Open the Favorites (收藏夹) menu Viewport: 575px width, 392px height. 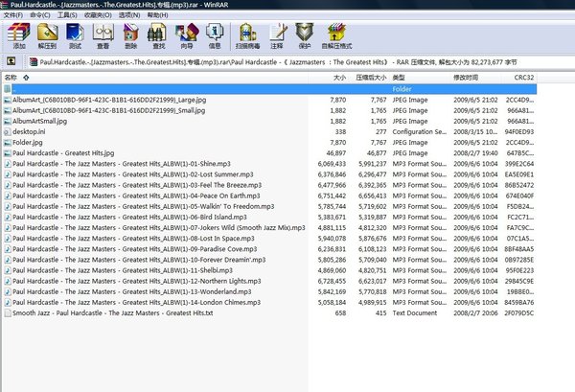point(98,15)
